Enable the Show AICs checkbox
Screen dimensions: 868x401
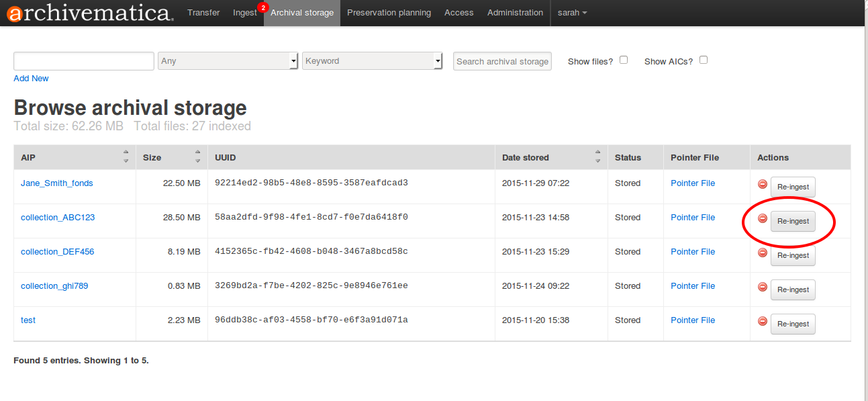click(704, 60)
